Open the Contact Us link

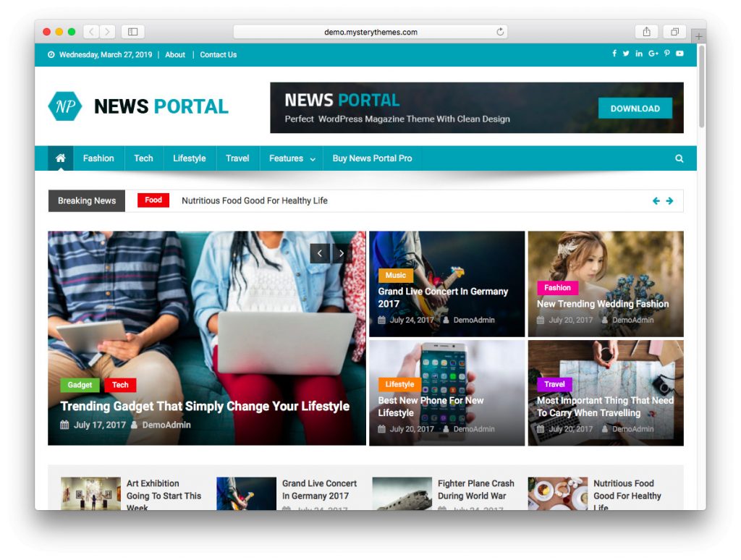point(219,55)
